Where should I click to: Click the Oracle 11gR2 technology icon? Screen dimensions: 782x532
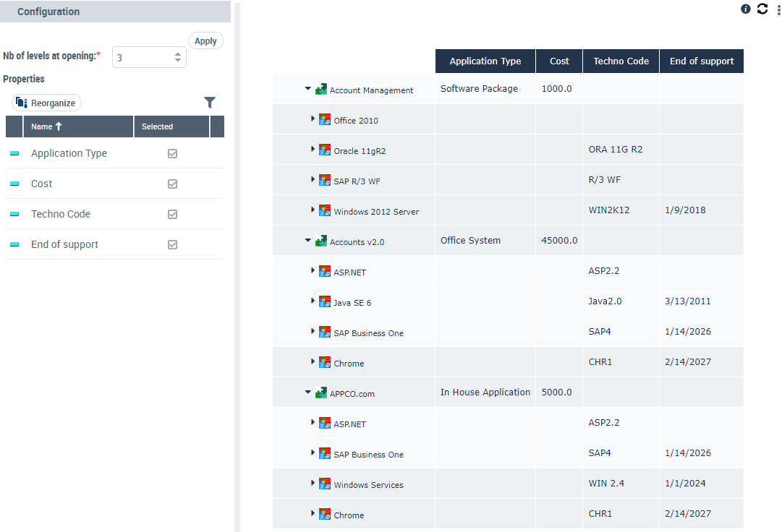[x=325, y=150]
